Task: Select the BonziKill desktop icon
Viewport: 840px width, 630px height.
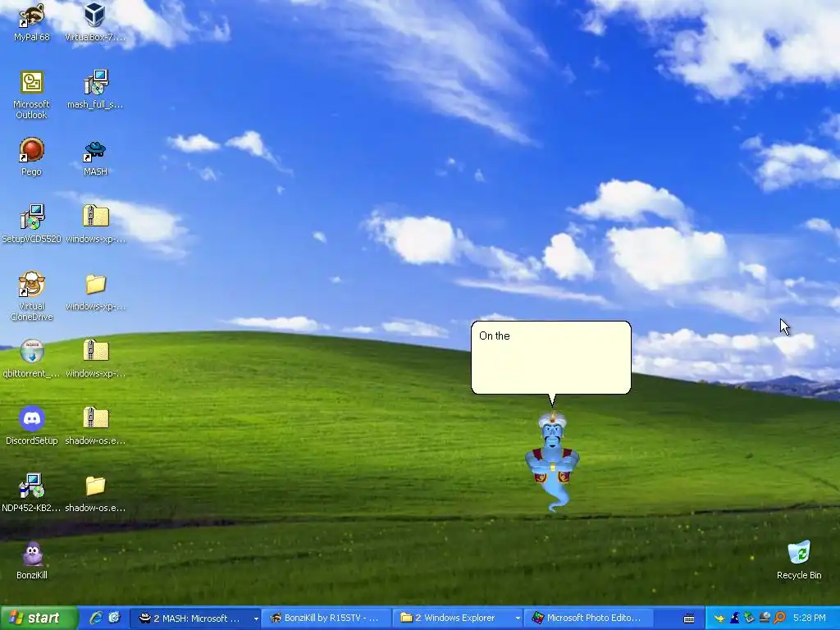Action: tap(31, 560)
